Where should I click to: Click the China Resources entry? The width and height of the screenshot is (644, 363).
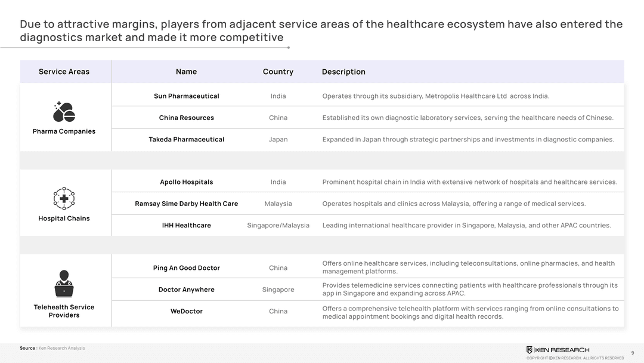186,118
